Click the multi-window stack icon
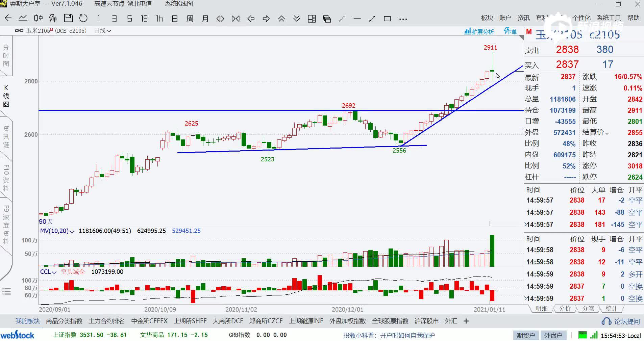Viewport: 644px width, 341px height. pyautogui.click(x=327, y=19)
